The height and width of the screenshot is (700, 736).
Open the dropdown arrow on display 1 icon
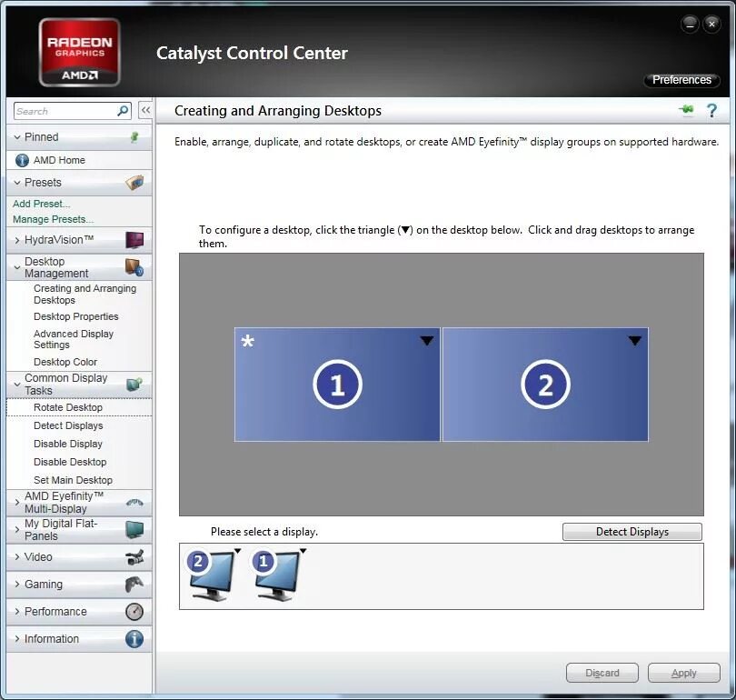[x=303, y=551]
